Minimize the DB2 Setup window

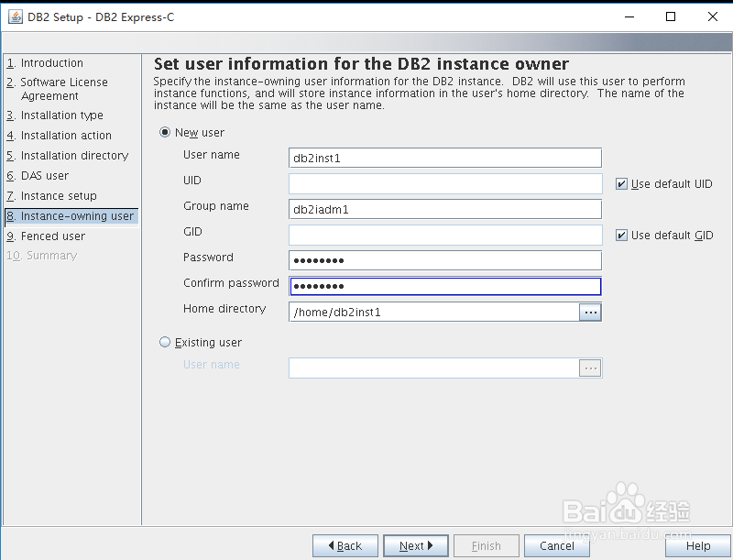pos(629,16)
